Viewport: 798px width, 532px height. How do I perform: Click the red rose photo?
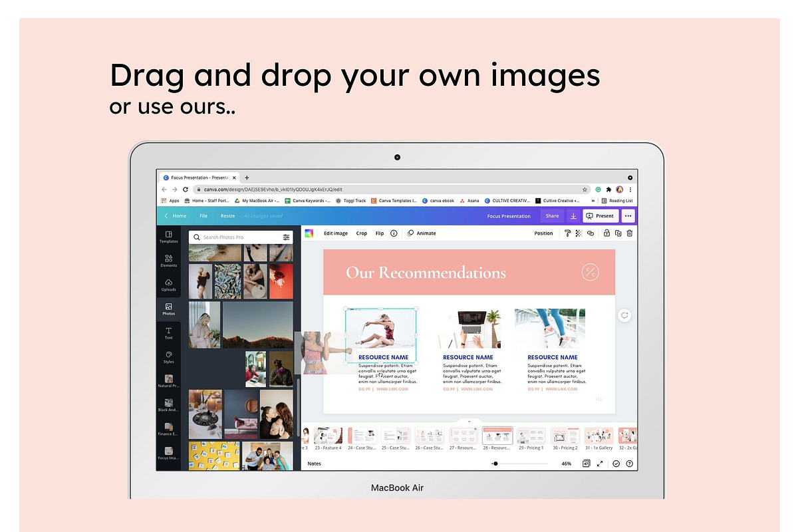(281, 281)
